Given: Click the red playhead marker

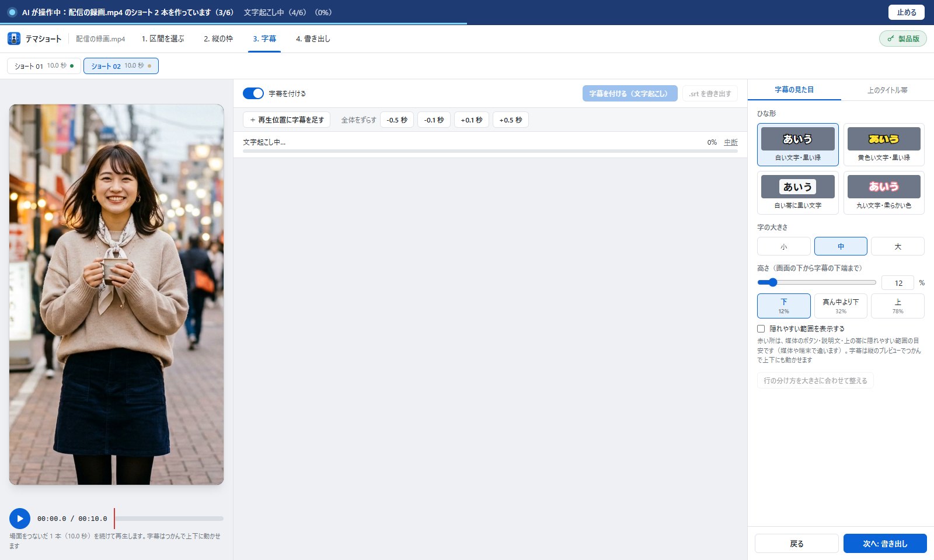Looking at the screenshot, I should tap(114, 519).
